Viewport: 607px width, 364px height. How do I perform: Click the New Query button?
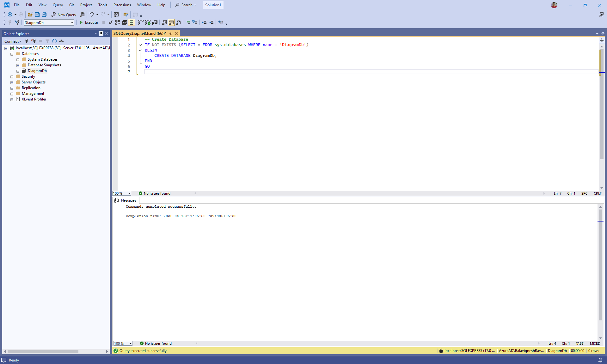pos(64,15)
